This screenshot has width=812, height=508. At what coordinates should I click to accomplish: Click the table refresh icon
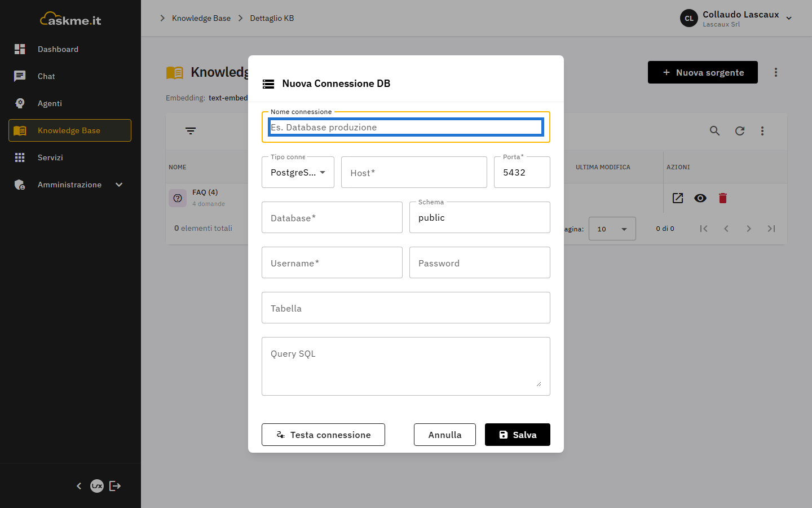click(x=740, y=131)
